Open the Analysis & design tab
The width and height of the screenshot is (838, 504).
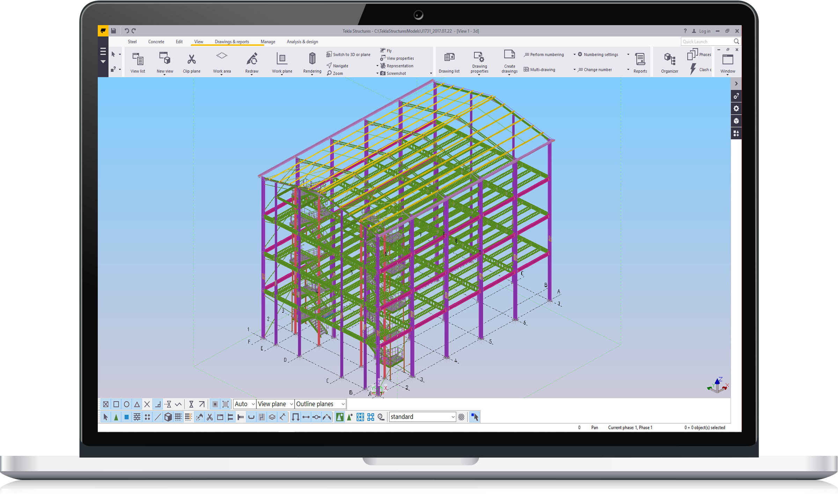click(x=302, y=42)
